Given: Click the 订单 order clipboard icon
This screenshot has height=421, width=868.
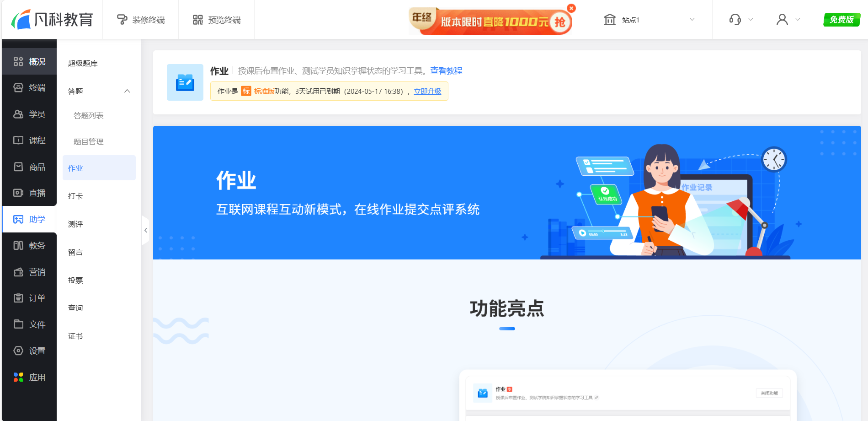Looking at the screenshot, I should [18, 298].
